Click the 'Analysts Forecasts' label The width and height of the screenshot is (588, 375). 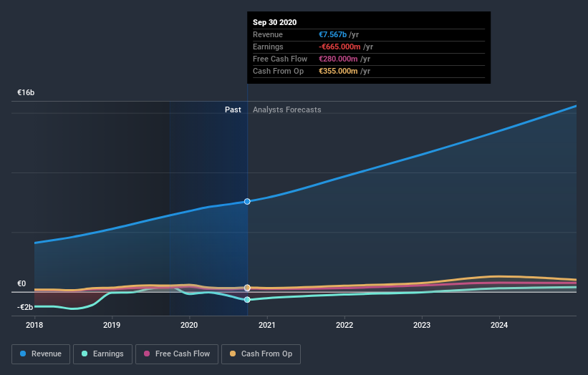[287, 109]
